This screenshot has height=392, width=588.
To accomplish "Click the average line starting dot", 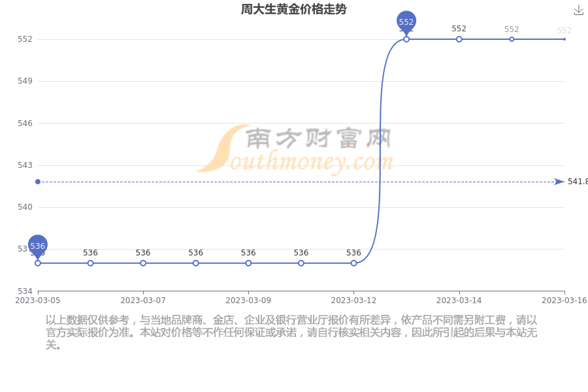I will pos(37,182).
